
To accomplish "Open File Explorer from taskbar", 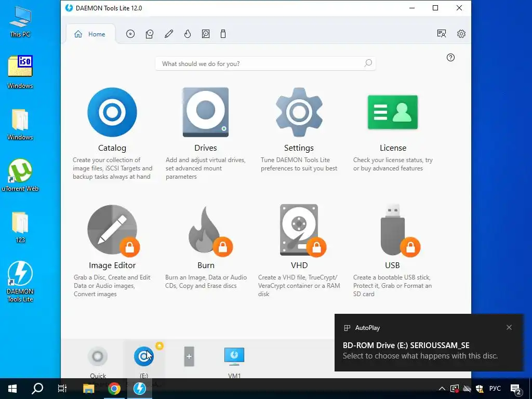I will point(89,389).
